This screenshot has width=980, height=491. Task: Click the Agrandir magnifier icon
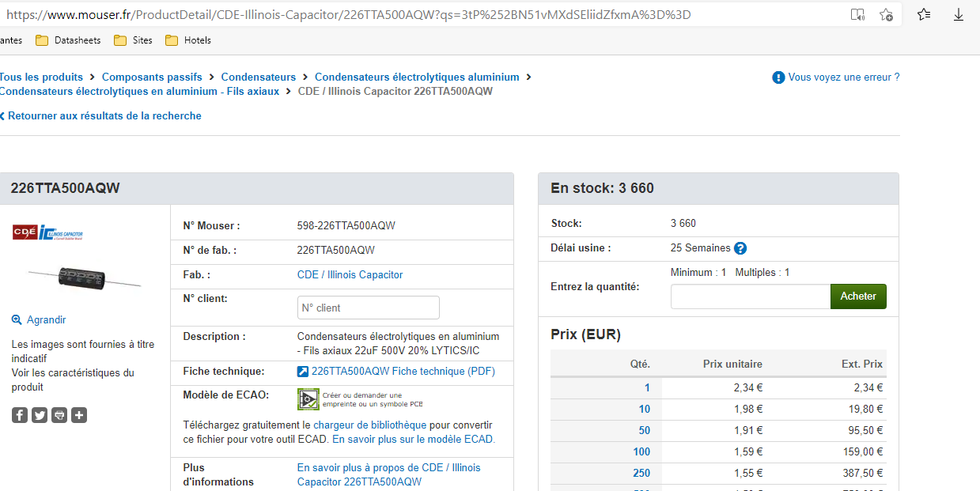(17, 320)
